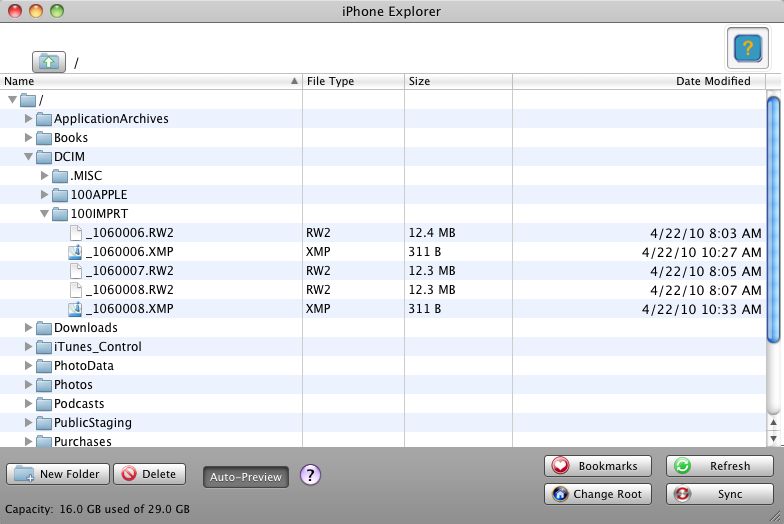The image size is (784, 524).
Task: Collapse the DCIM folder
Action: click(x=28, y=157)
